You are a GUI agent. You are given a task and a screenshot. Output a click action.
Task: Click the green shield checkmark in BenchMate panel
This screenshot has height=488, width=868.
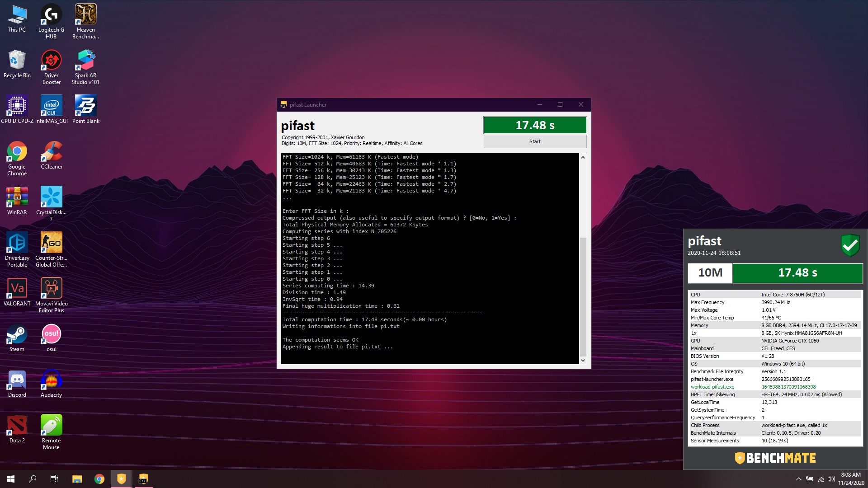click(850, 245)
